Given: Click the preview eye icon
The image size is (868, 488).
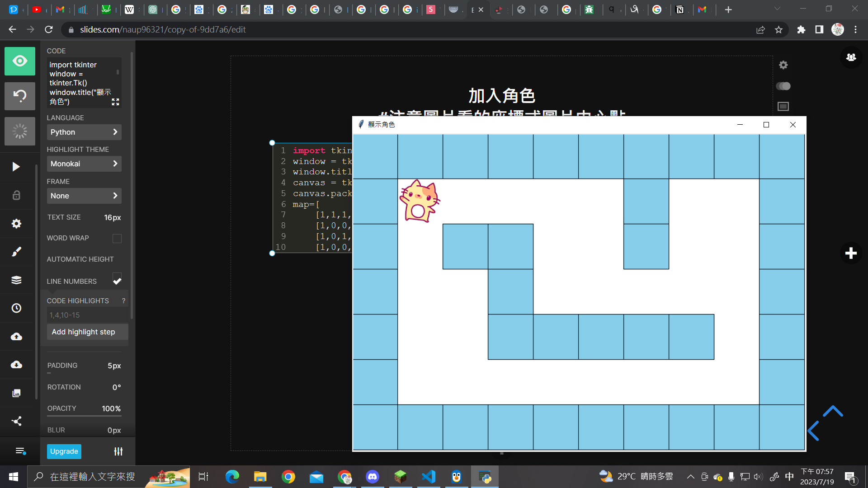Looking at the screenshot, I should 20,61.
